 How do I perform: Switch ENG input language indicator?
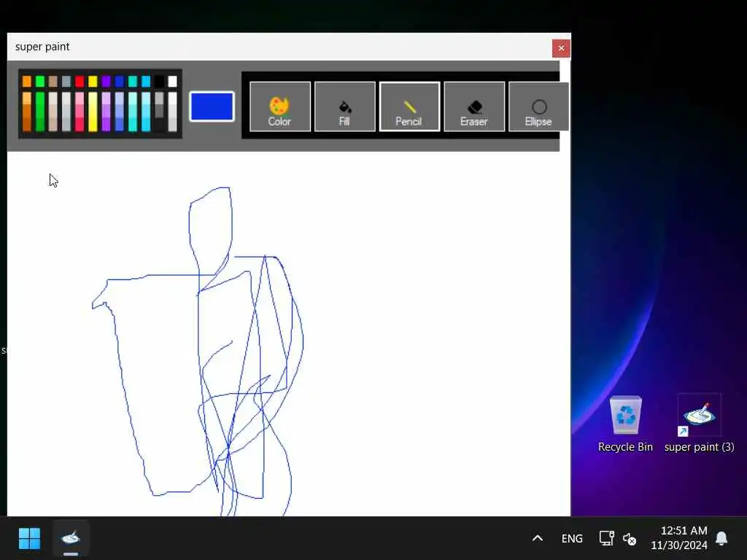point(572,539)
